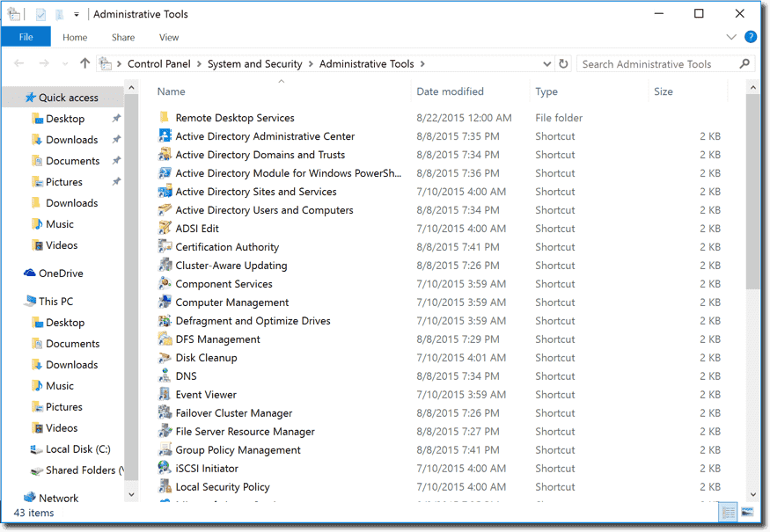Click the Group Policy Management icon
Screen dimensions: 770x532
(165, 450)
